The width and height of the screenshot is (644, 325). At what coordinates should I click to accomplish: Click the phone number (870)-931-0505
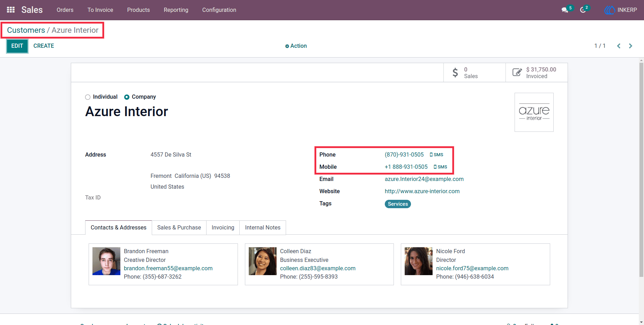point(404,155)
